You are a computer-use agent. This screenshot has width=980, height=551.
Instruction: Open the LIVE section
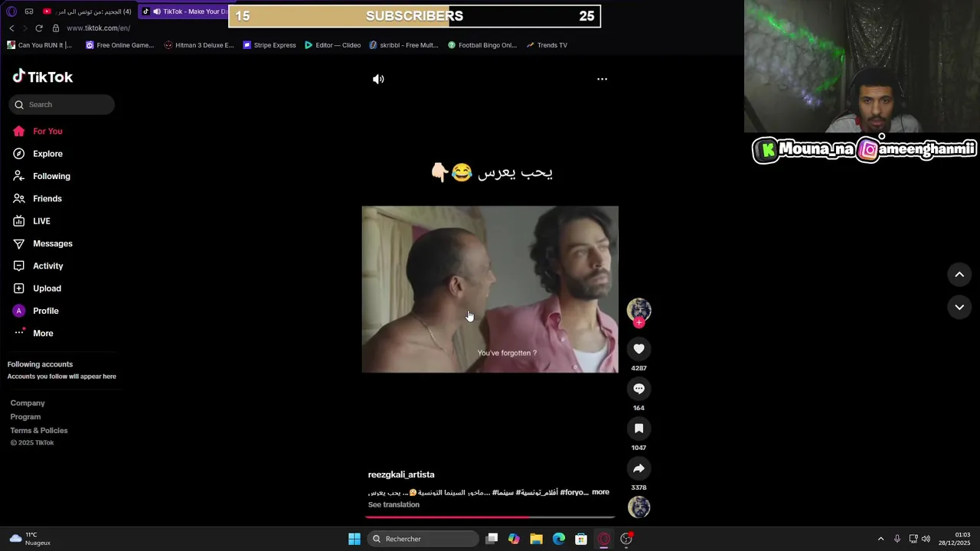pyautogui.click(x=31, y=221)
